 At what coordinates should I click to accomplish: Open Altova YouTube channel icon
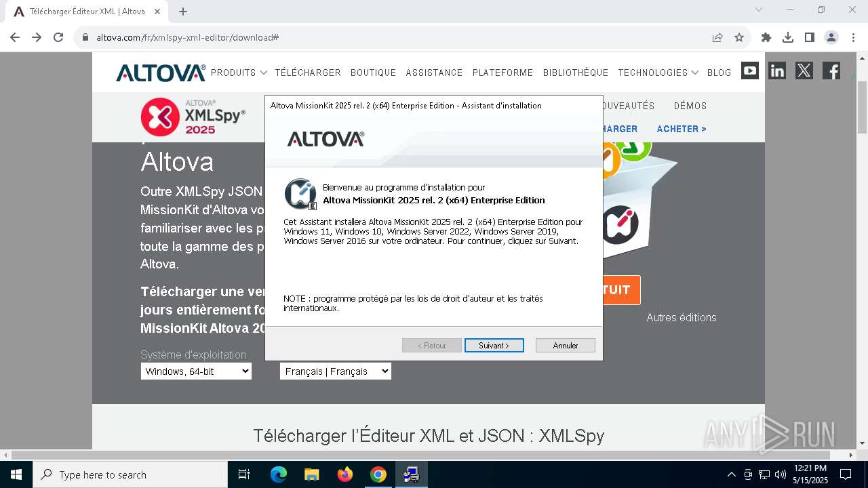750,70
